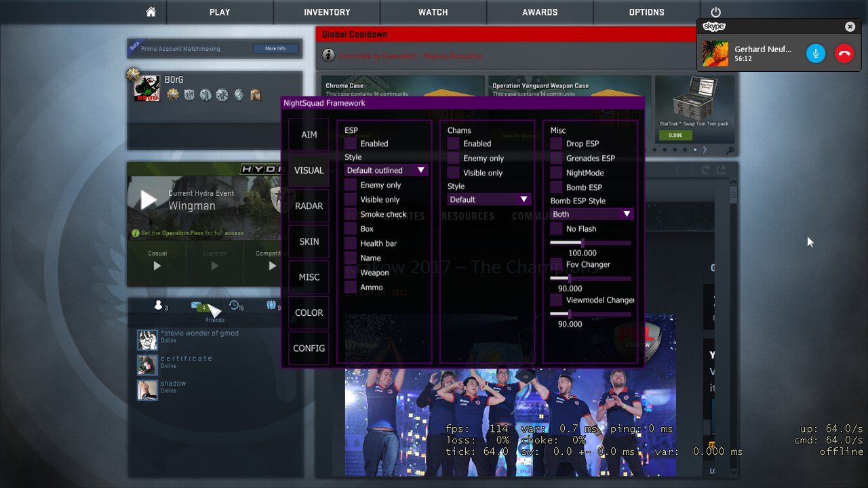Image resolution: width=868 pixels, height=488 pixels.
Task: Launch the Casual game mode
Action: pyautogui.click(x=157, y=266)
